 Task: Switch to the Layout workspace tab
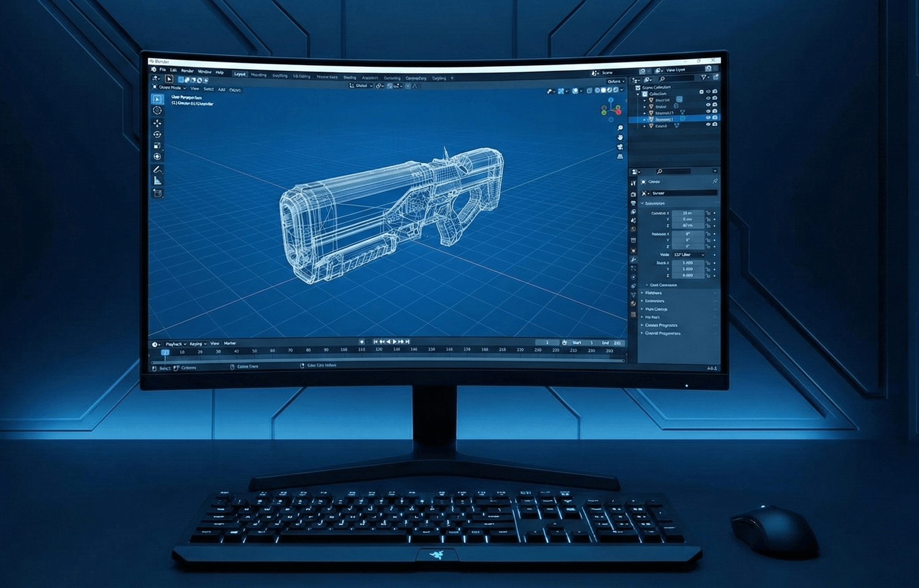[x=240, y=74]
